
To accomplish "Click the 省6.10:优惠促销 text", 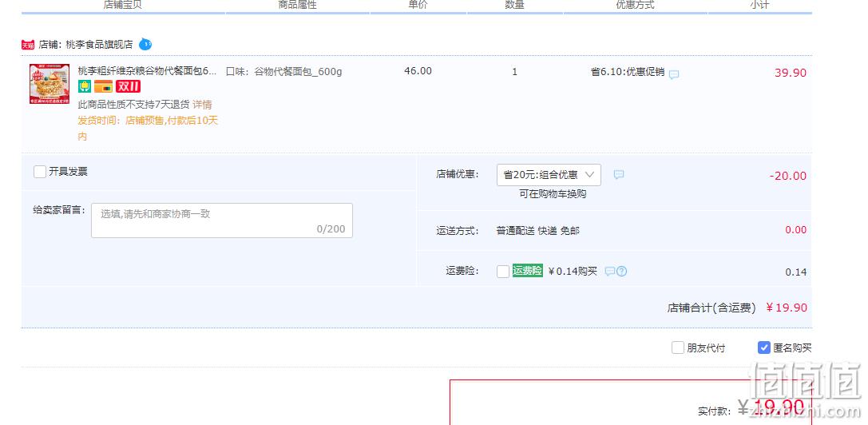I will pyautogui.click(x=628, y=72).
